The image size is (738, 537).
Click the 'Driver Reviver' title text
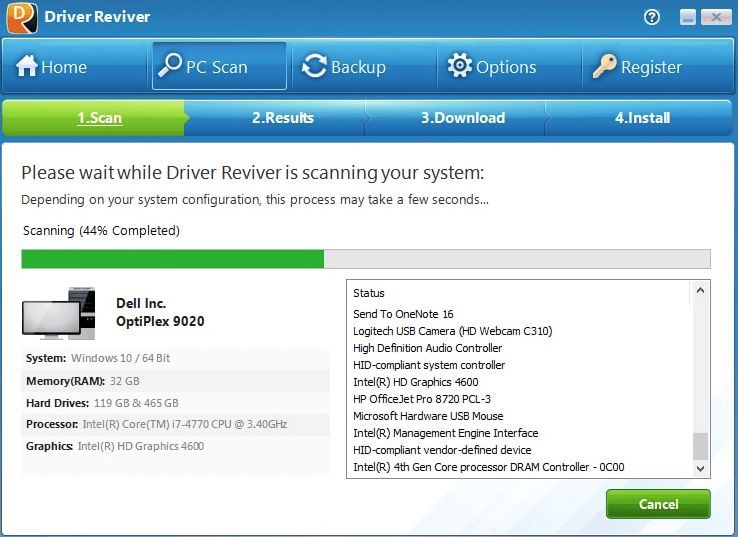97,16
